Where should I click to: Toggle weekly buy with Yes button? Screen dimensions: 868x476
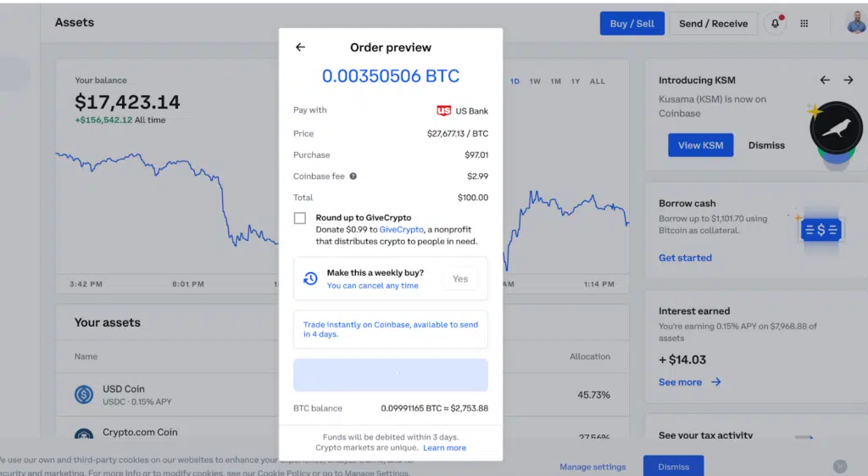pyautogui.click(x=460, y=278)
